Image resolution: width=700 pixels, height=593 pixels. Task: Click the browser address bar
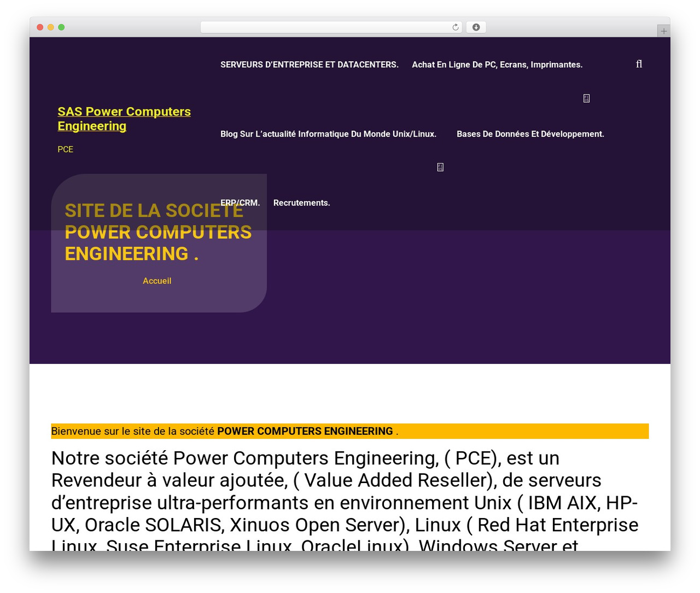click(331, 27)
